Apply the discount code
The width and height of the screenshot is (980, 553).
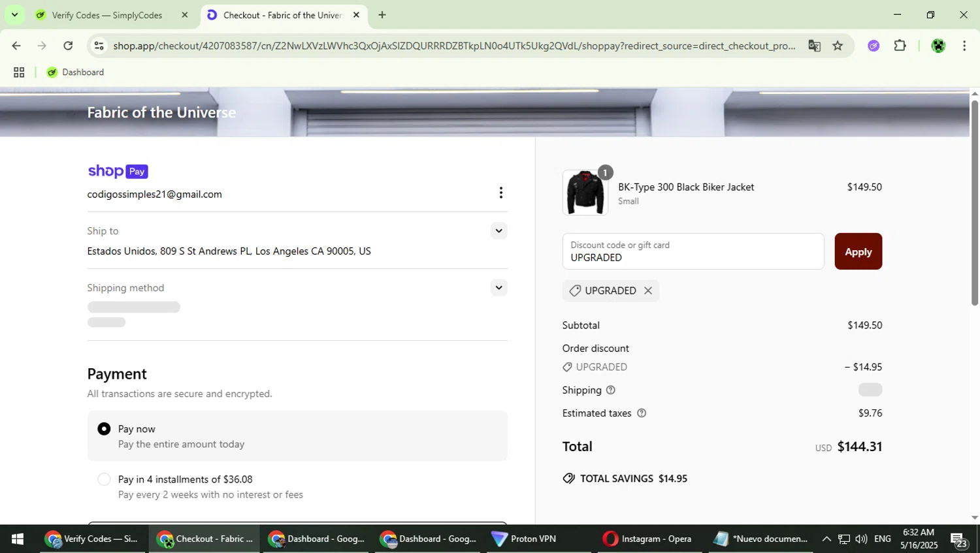[x=858, y=251]
